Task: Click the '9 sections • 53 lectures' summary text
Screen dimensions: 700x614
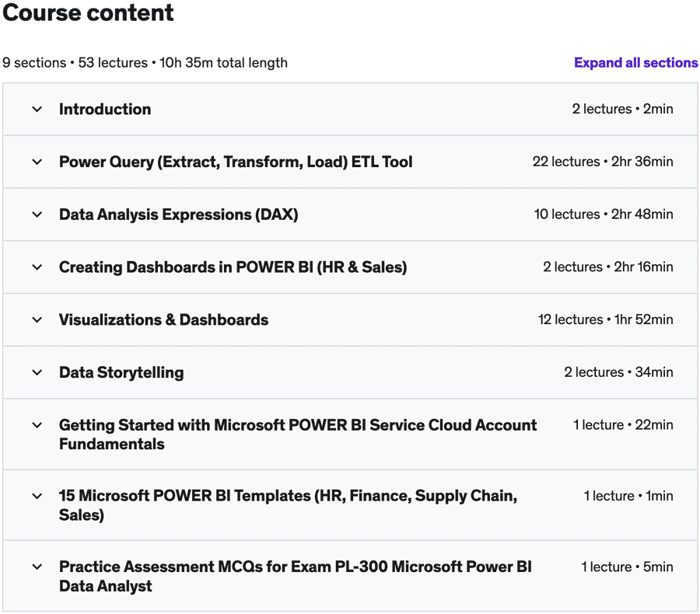Action: [75, 62]
